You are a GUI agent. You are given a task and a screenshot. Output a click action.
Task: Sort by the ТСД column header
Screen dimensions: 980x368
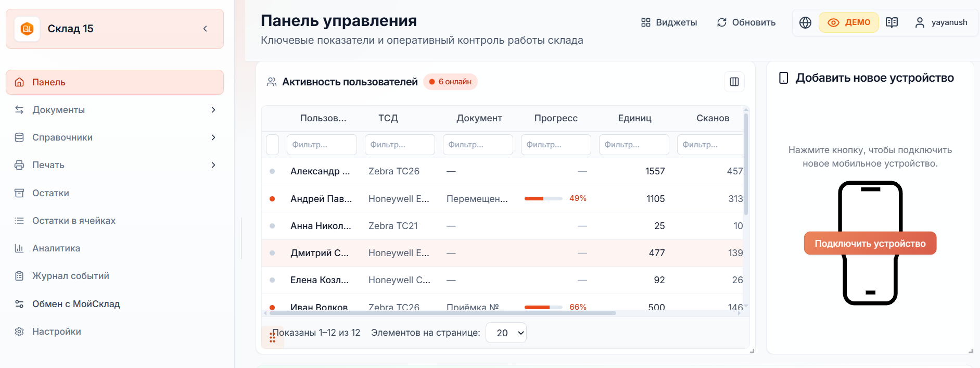point(388,118)
